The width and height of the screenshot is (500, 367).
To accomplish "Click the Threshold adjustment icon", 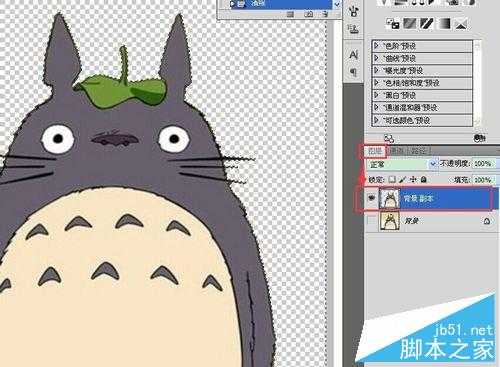I will (427, 24).
